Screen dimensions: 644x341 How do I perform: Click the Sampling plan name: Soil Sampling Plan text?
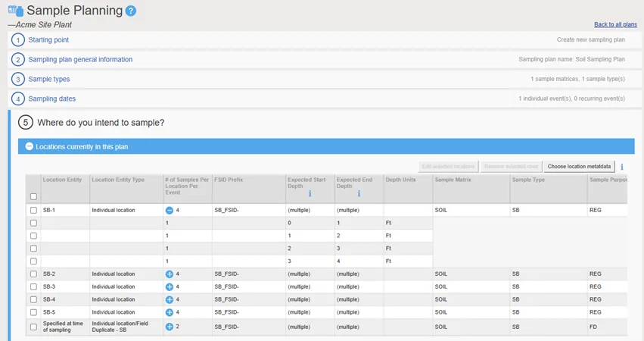[x=571, y=59]
